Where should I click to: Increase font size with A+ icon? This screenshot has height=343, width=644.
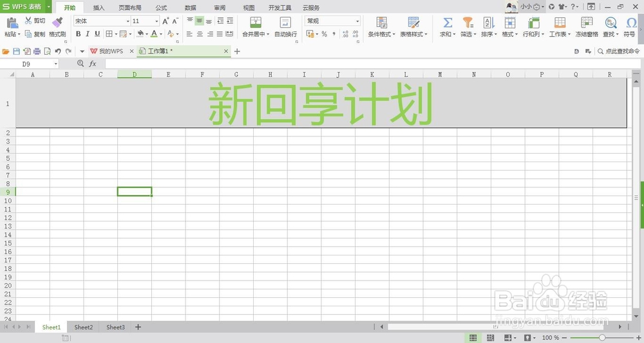click(166, 21)
